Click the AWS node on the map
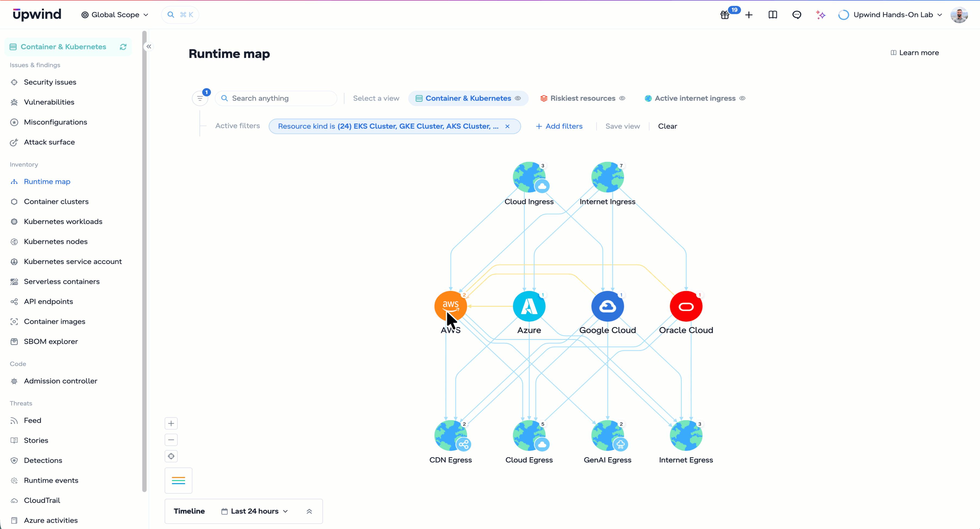The width and height of the screenshot is (980, 529). point(451,306)
